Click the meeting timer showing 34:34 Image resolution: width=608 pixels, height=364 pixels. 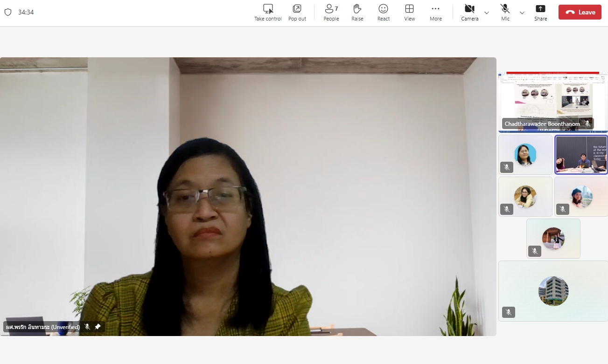pos(26,12)
